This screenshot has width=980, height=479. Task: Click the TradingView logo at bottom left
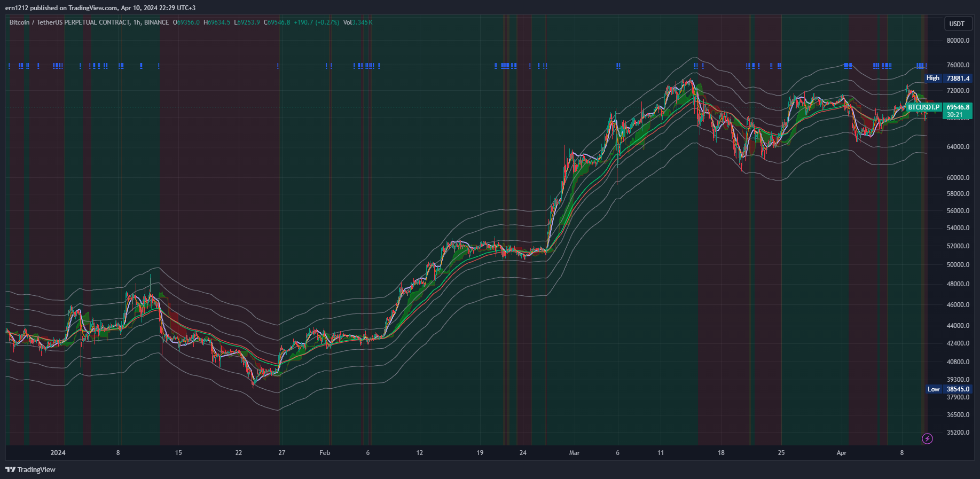[x=30, y=469]
